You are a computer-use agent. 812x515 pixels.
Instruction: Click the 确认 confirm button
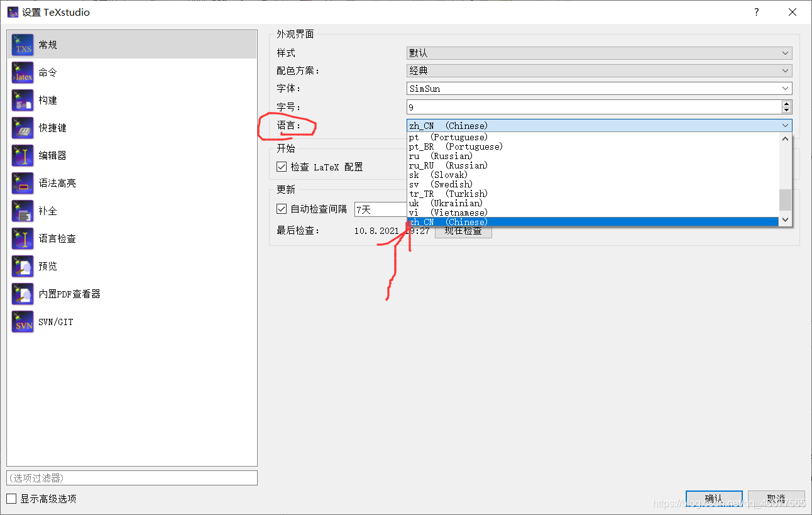click(x=714, y=499)
